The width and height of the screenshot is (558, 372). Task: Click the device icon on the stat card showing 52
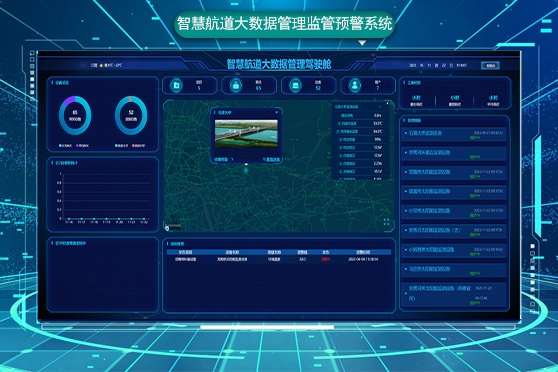click(295, 85)
